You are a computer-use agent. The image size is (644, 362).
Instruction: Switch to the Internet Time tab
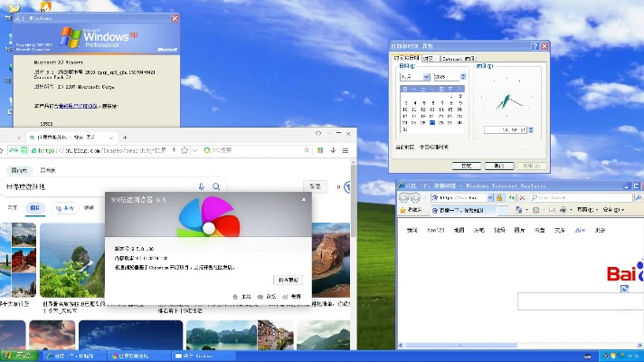point(459,58)
